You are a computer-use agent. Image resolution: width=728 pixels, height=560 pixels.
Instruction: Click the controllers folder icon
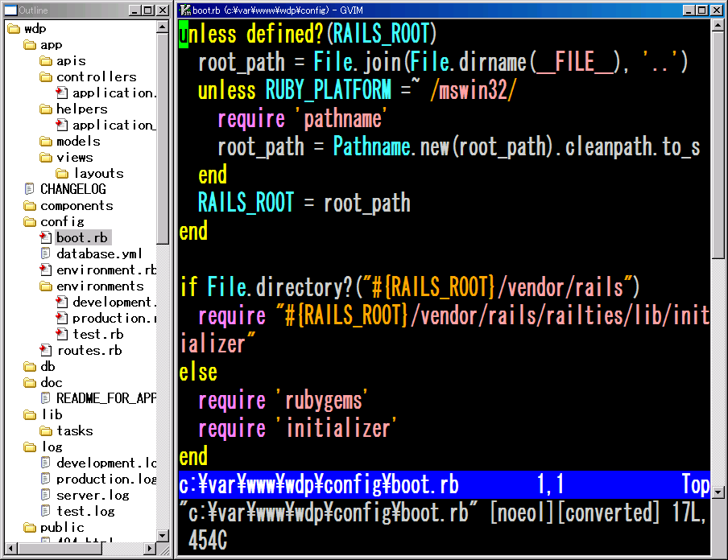coord(46,77)
